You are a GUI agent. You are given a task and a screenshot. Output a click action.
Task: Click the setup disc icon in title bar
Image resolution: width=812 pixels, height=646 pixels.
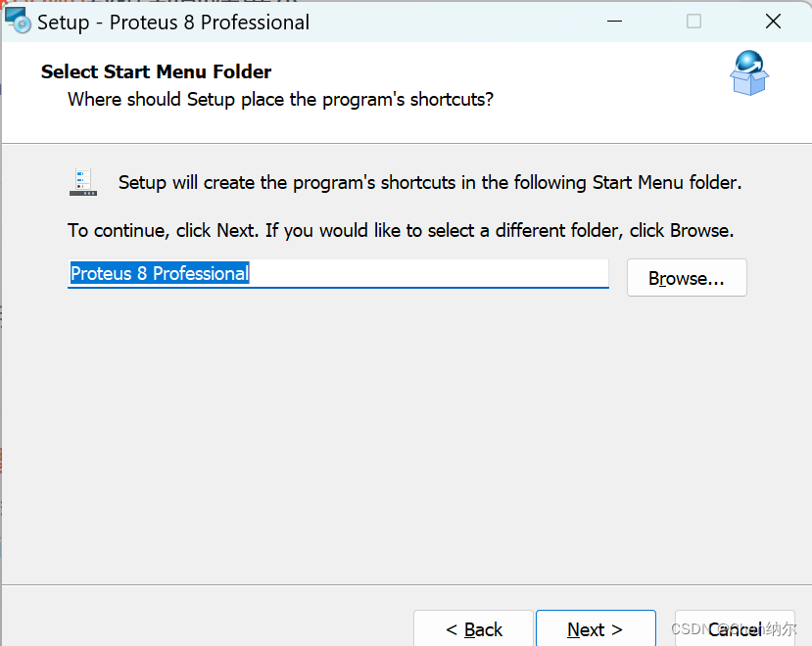point(18,21)
